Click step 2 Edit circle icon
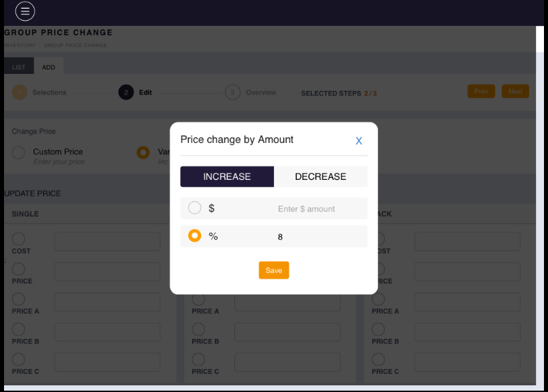Image resolution: width=548 pixels, height=392 pixels. [x=126, y=93]
